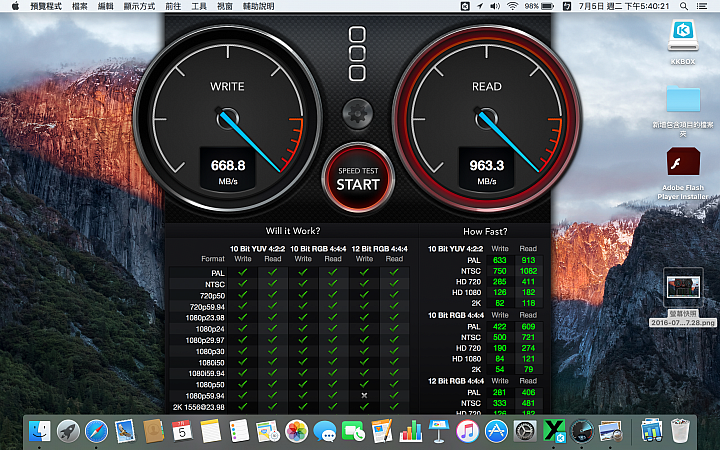The image size is (720, 450).
Task: Open Photos from the Dock
Action: pos(296,431)
